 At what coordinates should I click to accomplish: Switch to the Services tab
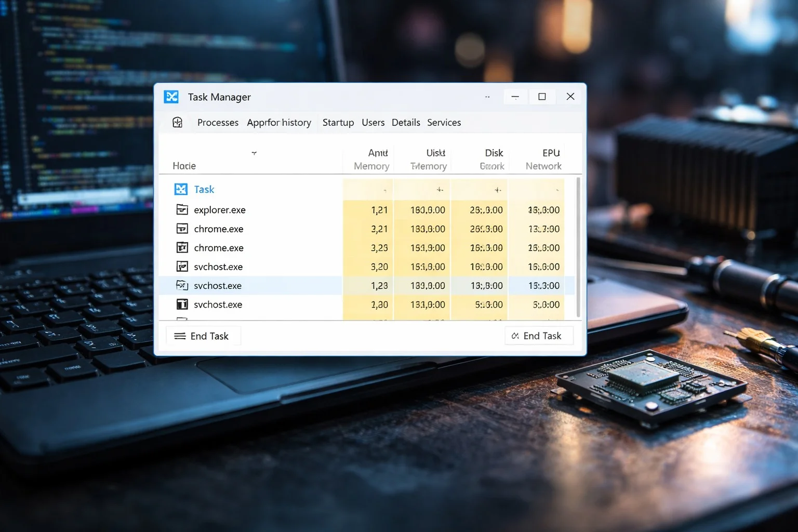(x=444, y=123)
